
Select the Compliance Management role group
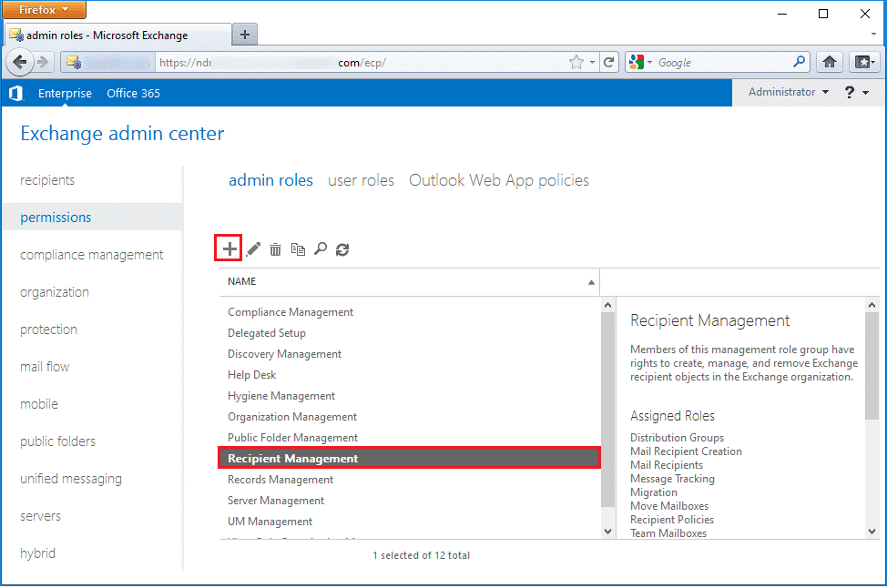pos(410,312)
